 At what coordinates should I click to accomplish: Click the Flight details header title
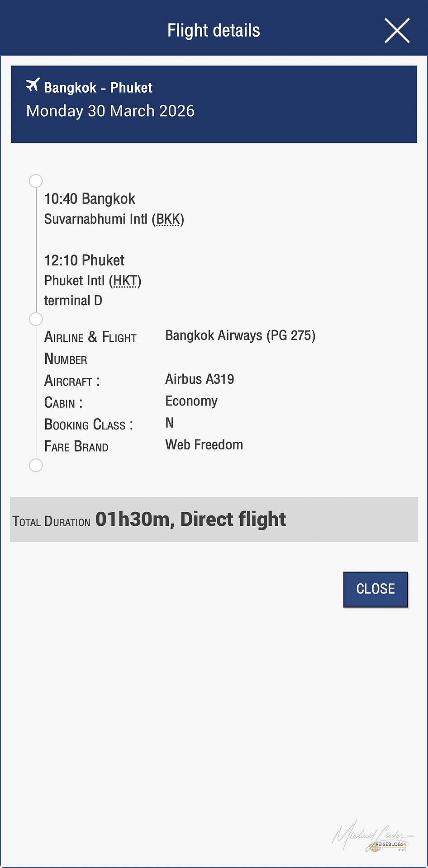pos(214,31)
